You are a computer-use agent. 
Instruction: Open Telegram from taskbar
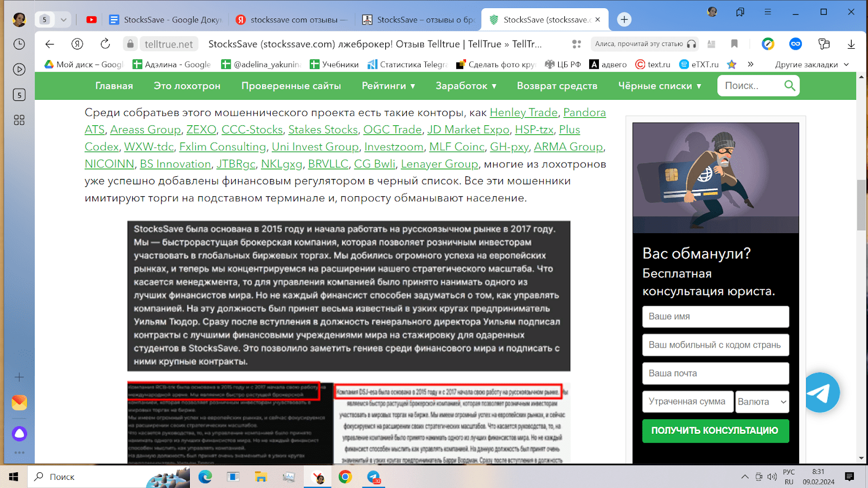pos(373,477)
